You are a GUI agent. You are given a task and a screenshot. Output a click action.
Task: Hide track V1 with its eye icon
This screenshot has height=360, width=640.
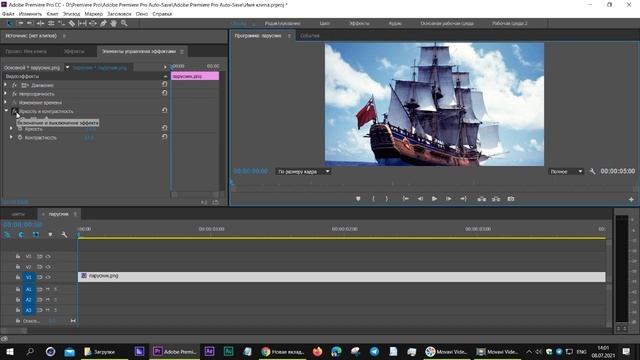tap(48, 277)
